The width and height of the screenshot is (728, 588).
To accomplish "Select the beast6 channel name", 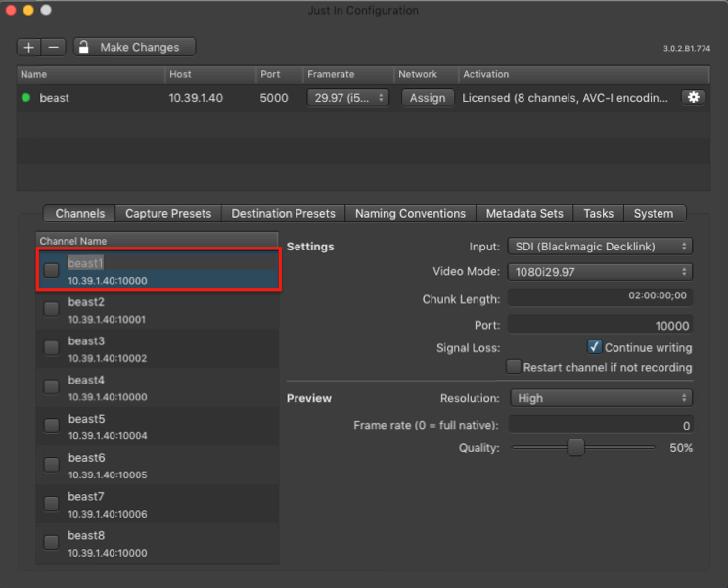I will [x=87, y=458].
